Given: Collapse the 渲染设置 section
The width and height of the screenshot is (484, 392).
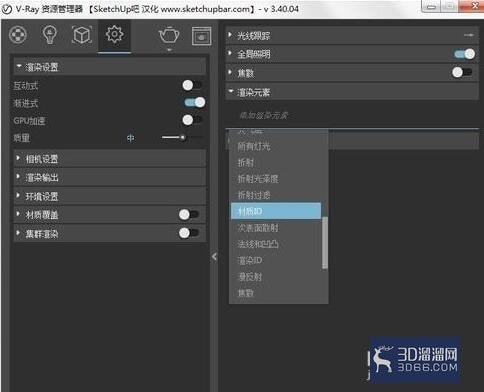Looking at the screenshot, I should [109, 67].
